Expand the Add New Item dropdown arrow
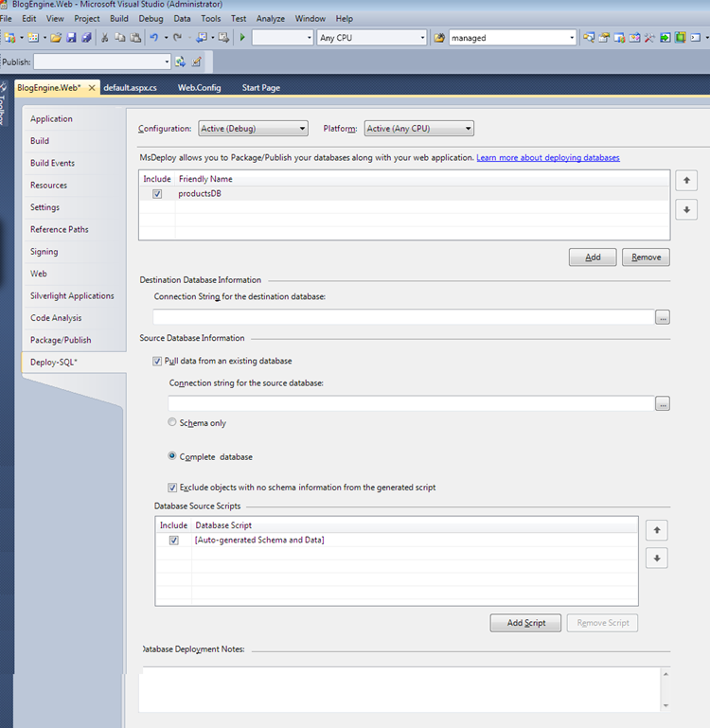 pos(44,38)
